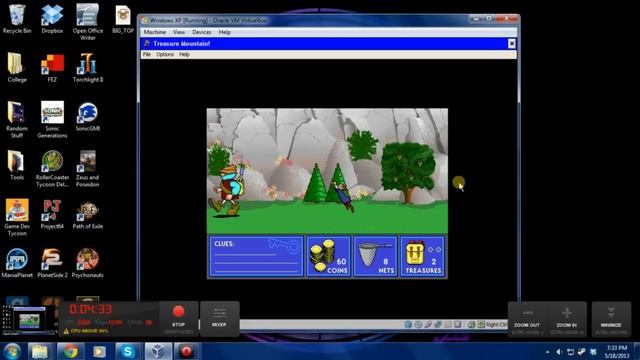Screen dimensions: 640x360
Task: Open the Treasure Mountain Help menu
Action: 184,54
